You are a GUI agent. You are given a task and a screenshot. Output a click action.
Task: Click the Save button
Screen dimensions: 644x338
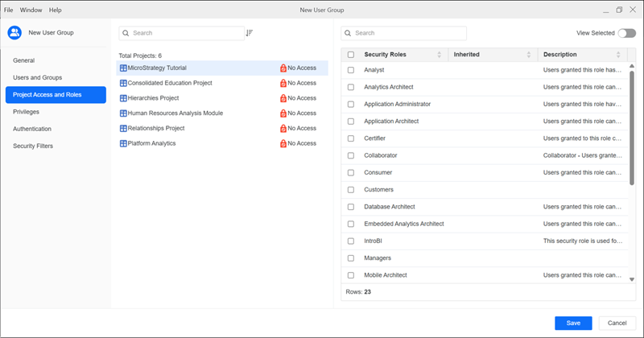tap(573, 323)
